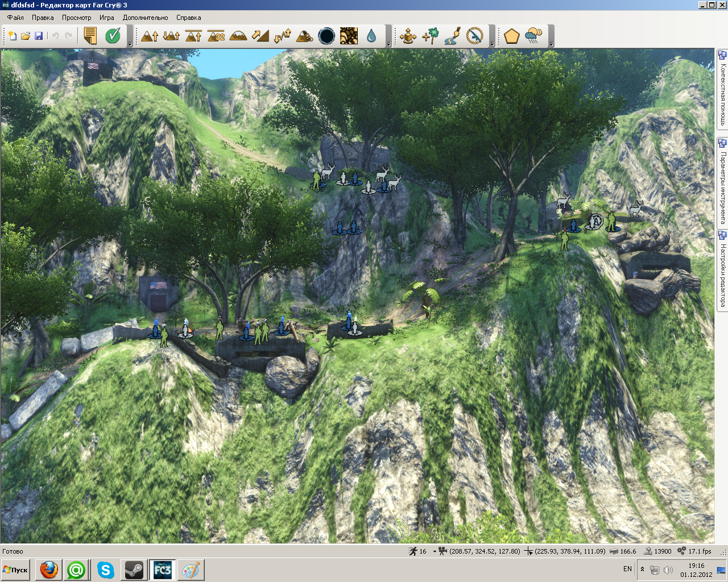
Task: Click the EN language indicator
Action: tap(627, 569)
